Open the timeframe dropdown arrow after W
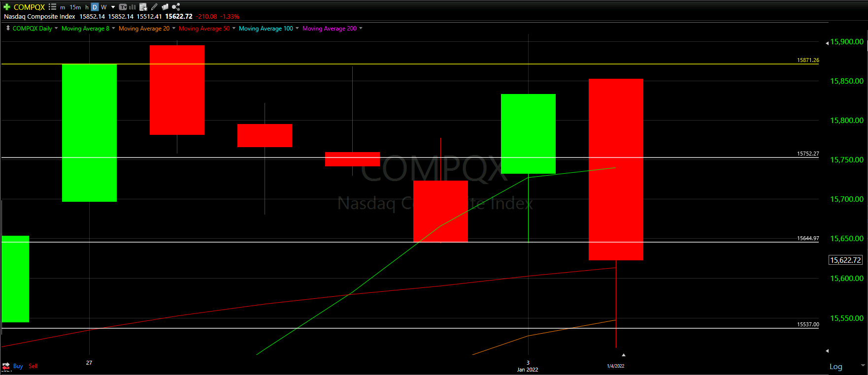Viewport: 868px width, 375px height. coord(113,7)
